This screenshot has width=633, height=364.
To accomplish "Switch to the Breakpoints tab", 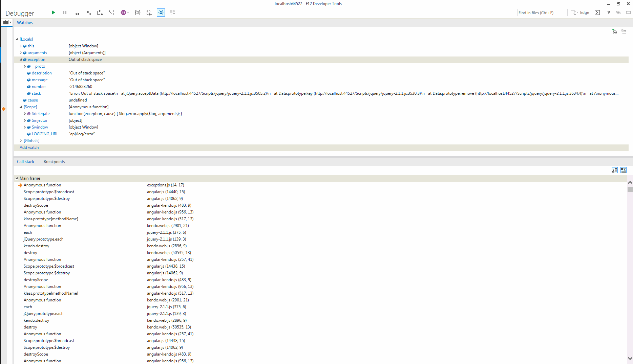I will click(x=54, y=162).
